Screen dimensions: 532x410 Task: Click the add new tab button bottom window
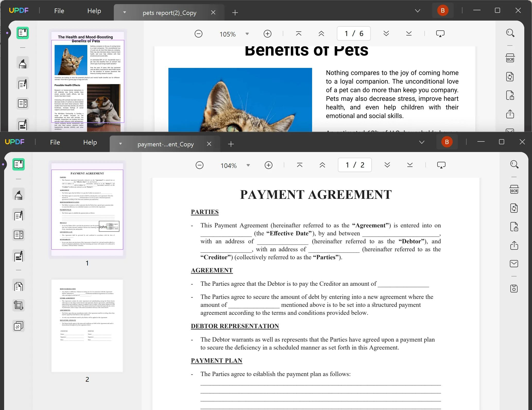pyautogui.click(x=231, y=144)
